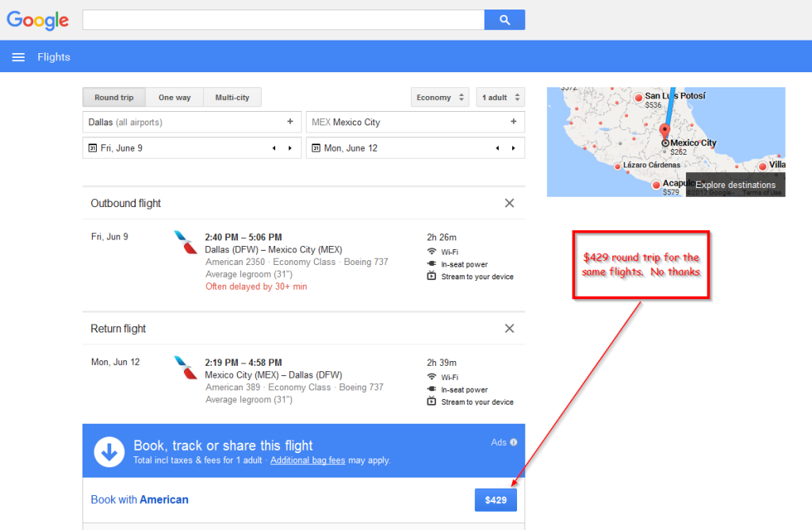Select the Round trip option

pyautogui.click(x=114, y=98)
